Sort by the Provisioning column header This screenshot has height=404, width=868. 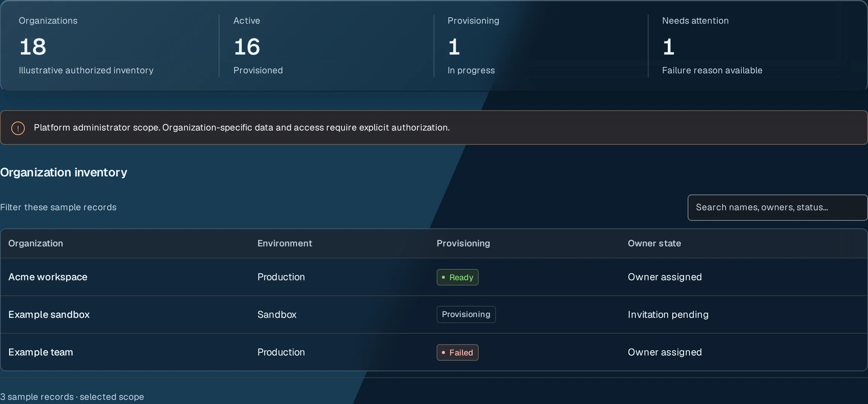463,243
